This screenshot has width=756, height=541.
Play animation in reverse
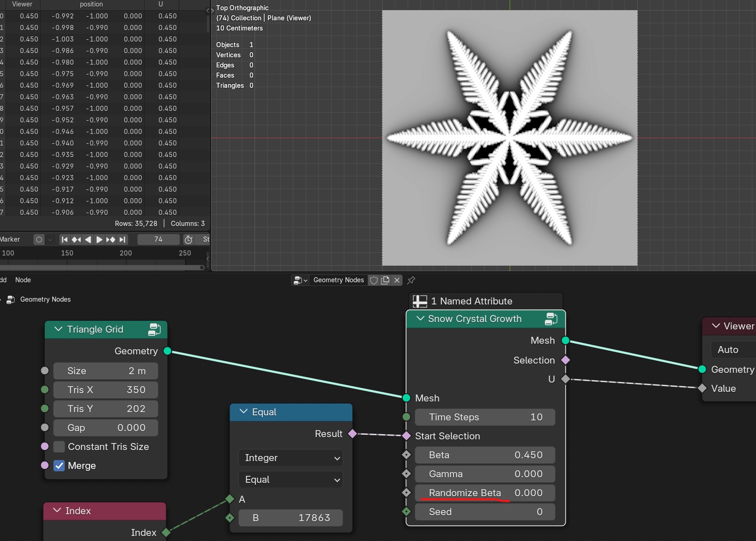coord(88,239)
